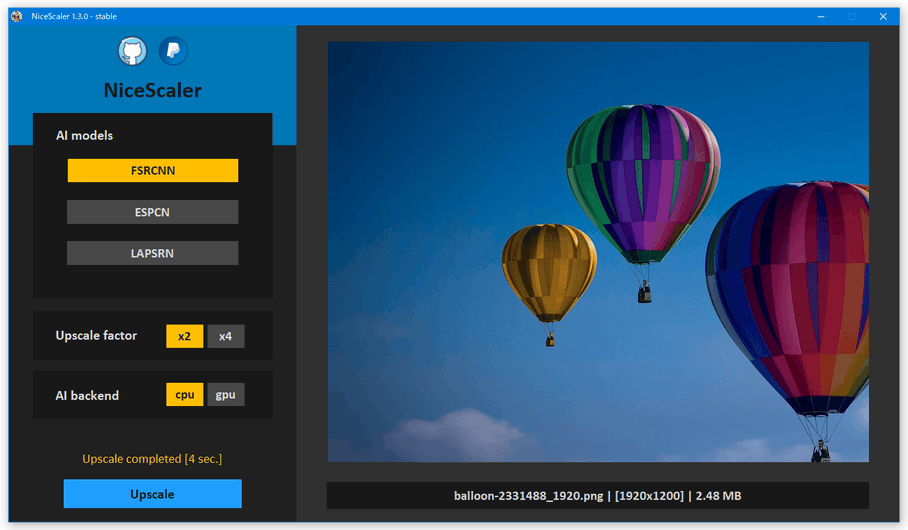908x530 pixels.
Task: Choose cpu as AI backend
Action: (185, 394)
